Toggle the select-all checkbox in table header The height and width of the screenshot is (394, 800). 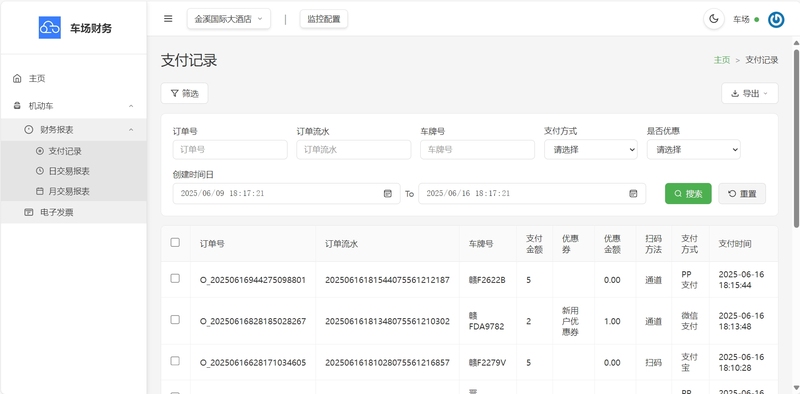175,242
